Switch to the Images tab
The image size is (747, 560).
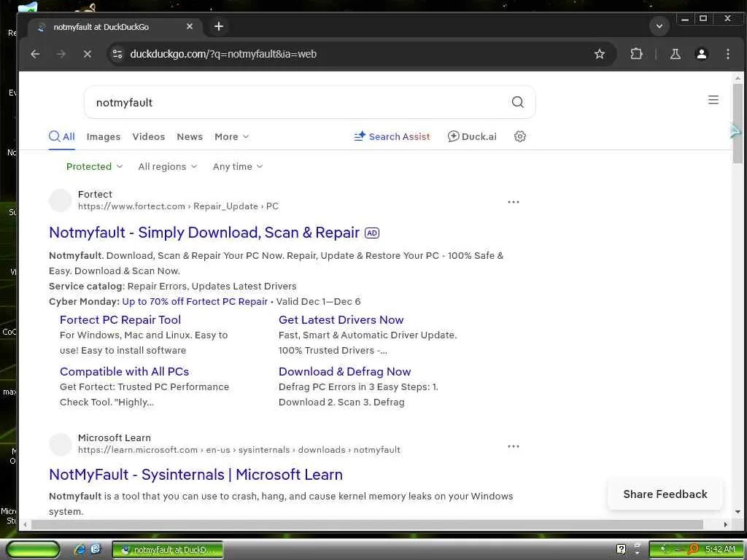coord(104,136)
